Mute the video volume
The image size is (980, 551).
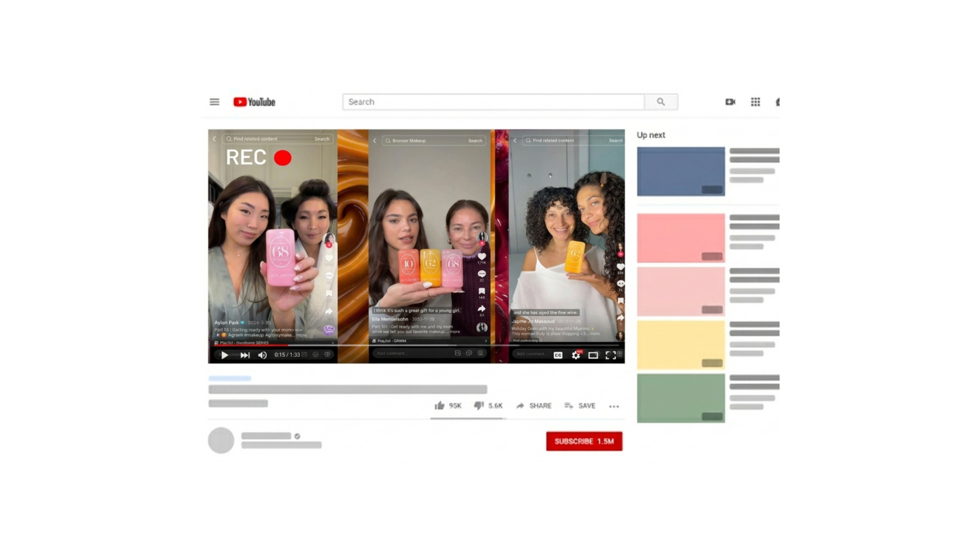pyautogui.click(x=262, y=355)
